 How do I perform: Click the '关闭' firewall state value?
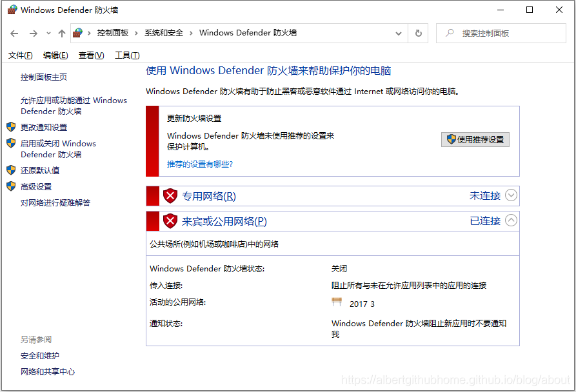pos(339,269)
